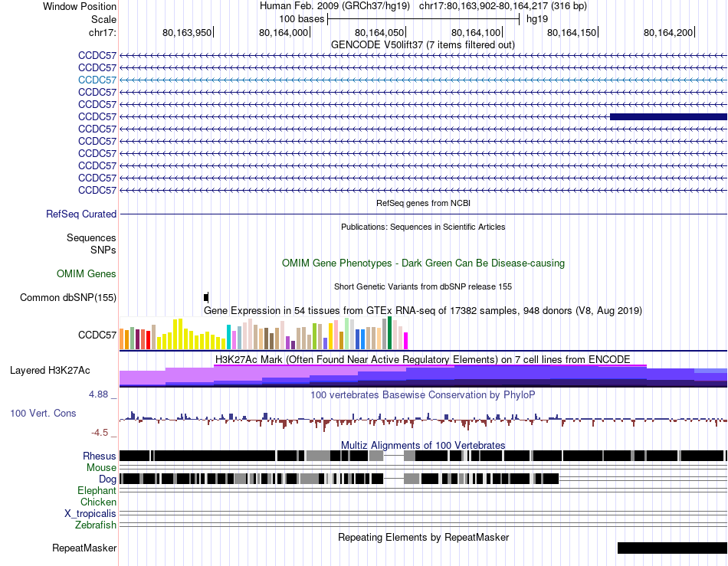Click the Human Feb. 2009 (GRCh37/hg19) assembly text
The height and width of the screenshot is (566, 728).
(334, 6)
